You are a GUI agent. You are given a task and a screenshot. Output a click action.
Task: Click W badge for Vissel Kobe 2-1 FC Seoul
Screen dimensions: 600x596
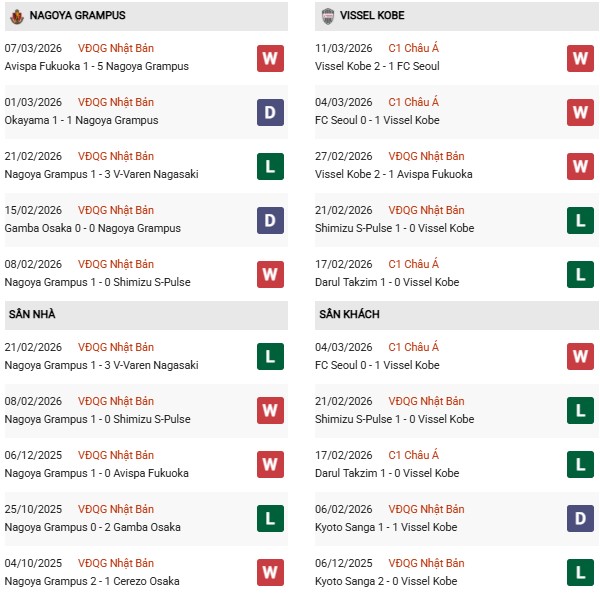pos(580,58)
